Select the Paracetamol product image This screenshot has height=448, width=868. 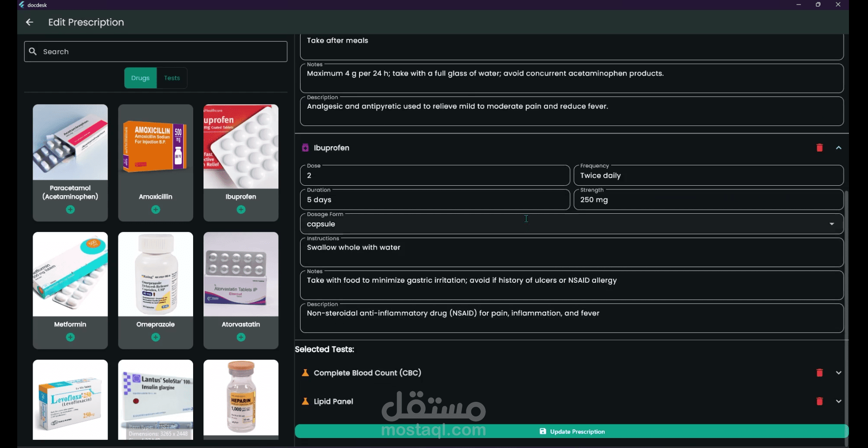point(70,142)
